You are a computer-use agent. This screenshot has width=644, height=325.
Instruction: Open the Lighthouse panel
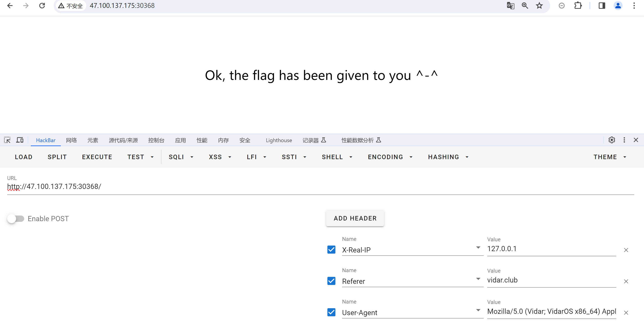click(279, 140)
